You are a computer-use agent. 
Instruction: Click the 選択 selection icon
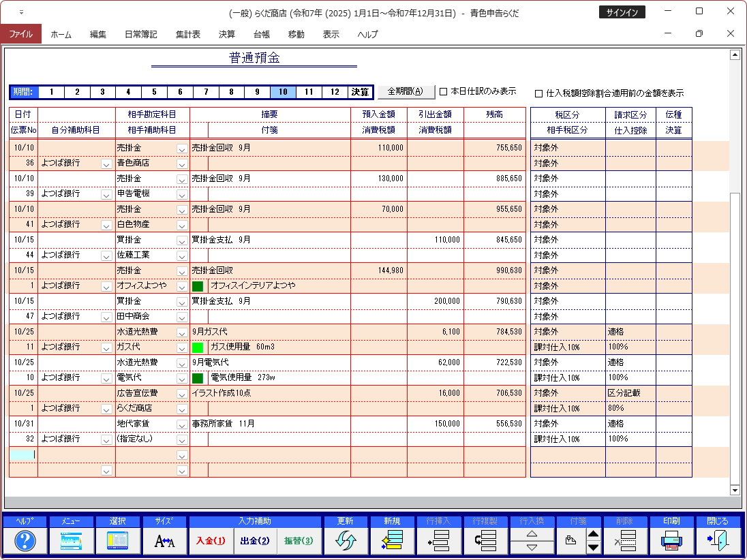(117, 542)
